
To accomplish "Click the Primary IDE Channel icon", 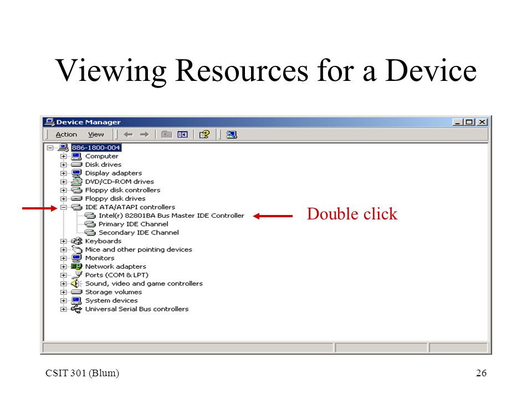I will coord(90,224).
